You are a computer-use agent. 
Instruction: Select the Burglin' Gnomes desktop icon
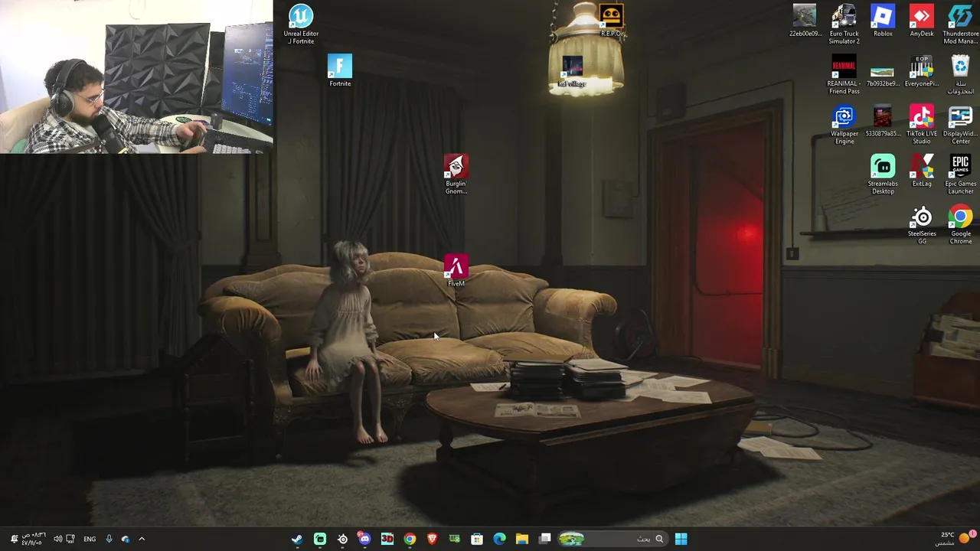456,174
